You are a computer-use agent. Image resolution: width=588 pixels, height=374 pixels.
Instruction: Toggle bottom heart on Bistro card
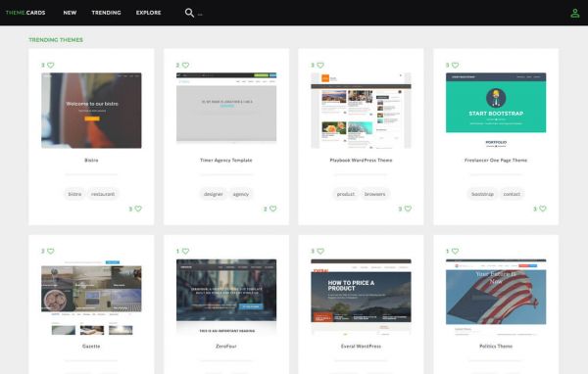click(138, 209)
